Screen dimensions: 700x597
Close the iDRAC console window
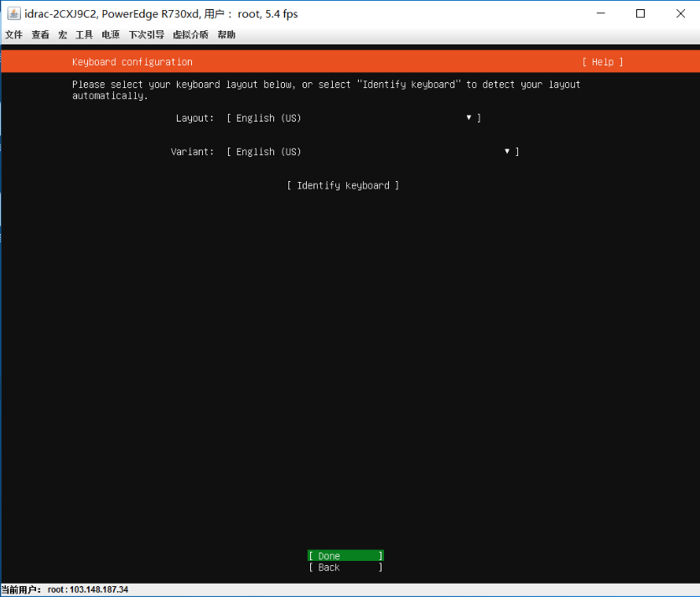[x=681, y=13]
